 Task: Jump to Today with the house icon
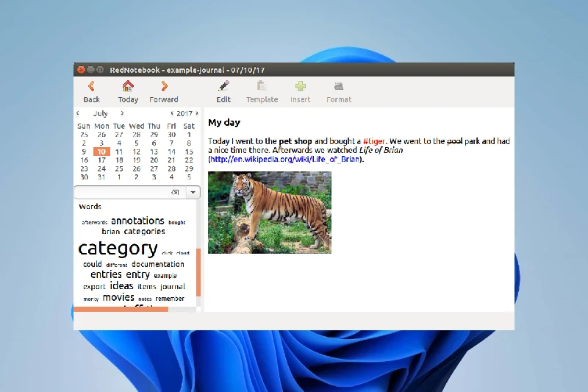point(128,86)
